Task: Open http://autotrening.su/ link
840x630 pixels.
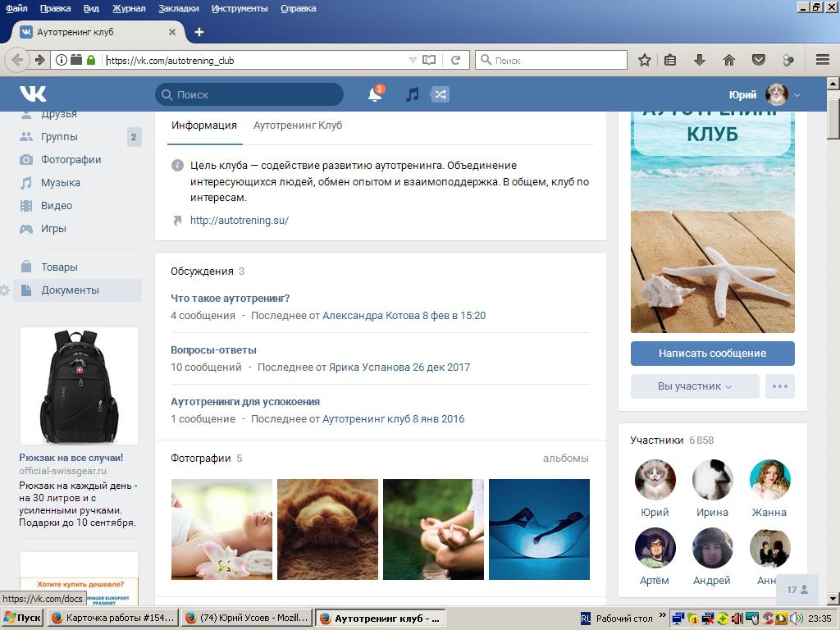Action: (240, 220)
